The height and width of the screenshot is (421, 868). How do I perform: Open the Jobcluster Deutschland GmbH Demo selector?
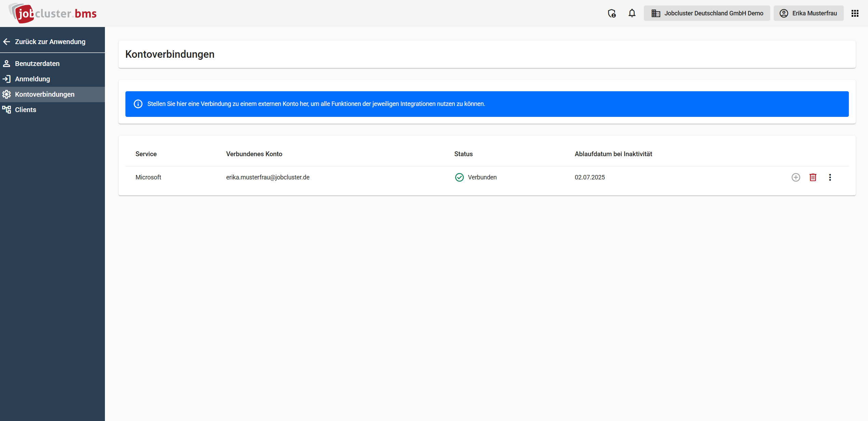[x=707, y=13]
